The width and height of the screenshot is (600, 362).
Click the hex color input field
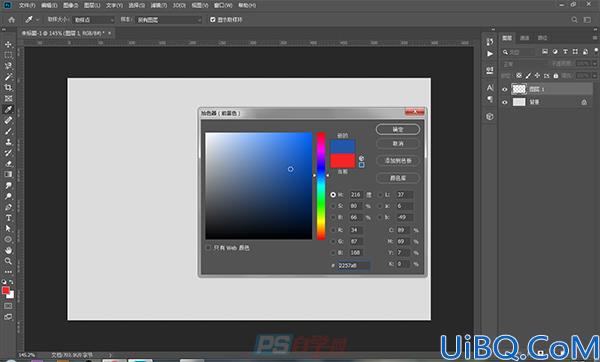353,265
